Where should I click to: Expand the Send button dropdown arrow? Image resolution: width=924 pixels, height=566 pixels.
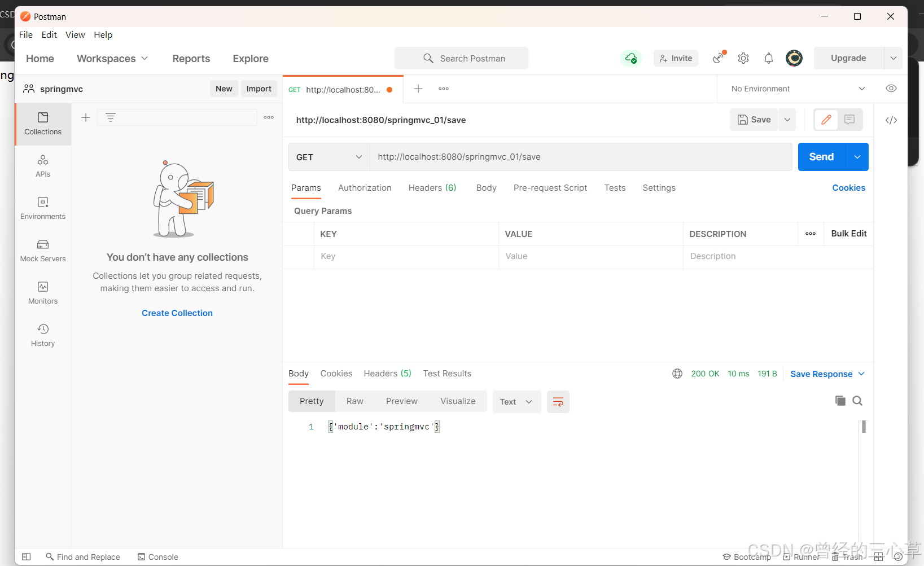(x=857, y=157)
